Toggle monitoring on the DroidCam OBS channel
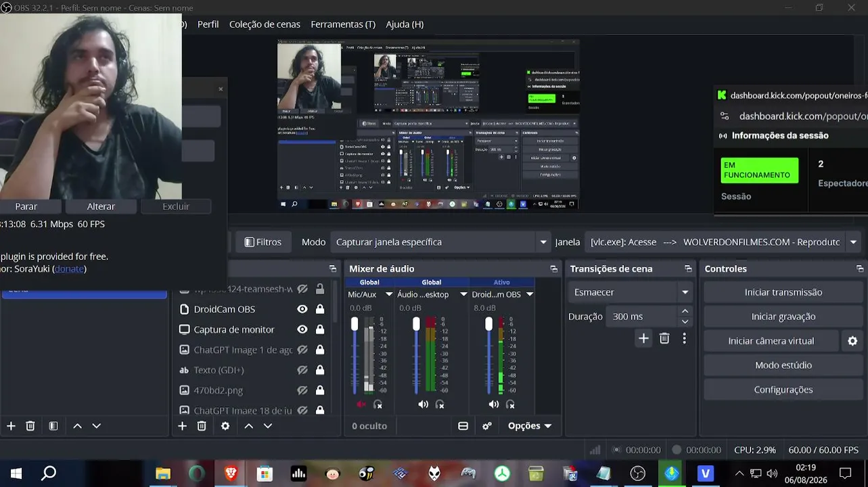Screen dimensions: 868x487 (510, 404)
